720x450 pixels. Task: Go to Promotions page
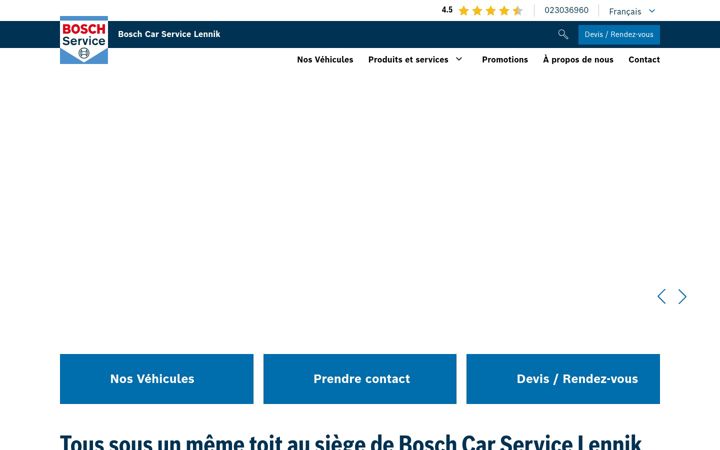[x=505, y=60]
